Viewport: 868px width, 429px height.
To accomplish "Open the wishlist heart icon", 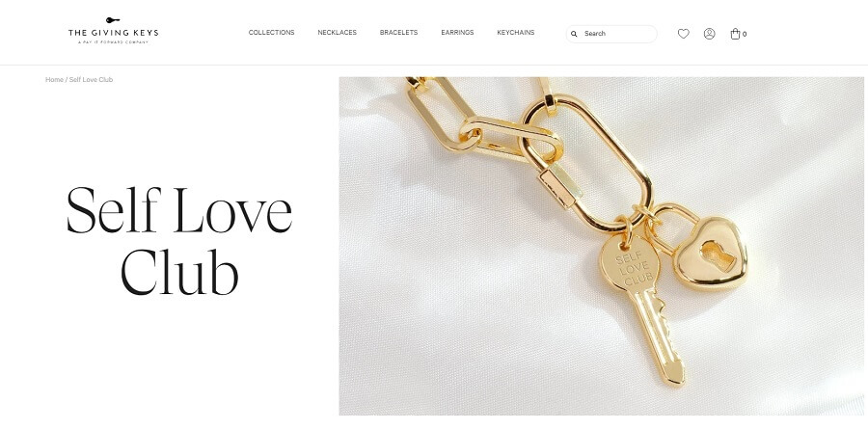I will click(x=684, y=34).
